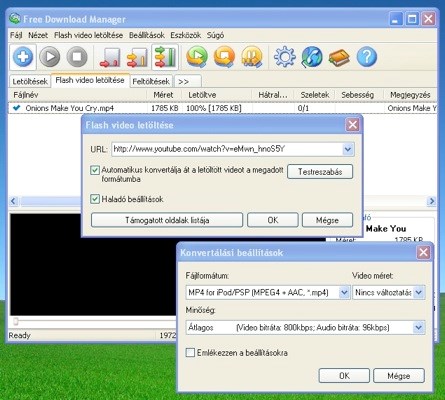
Task: Select the heavy traffic mode icon
Action: (x=165, y=57)
